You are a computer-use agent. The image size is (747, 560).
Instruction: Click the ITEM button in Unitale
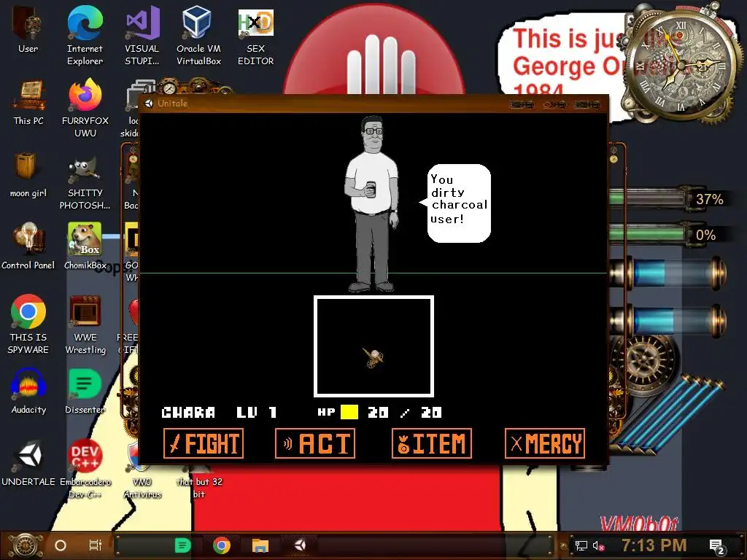[x=432, y=443]
